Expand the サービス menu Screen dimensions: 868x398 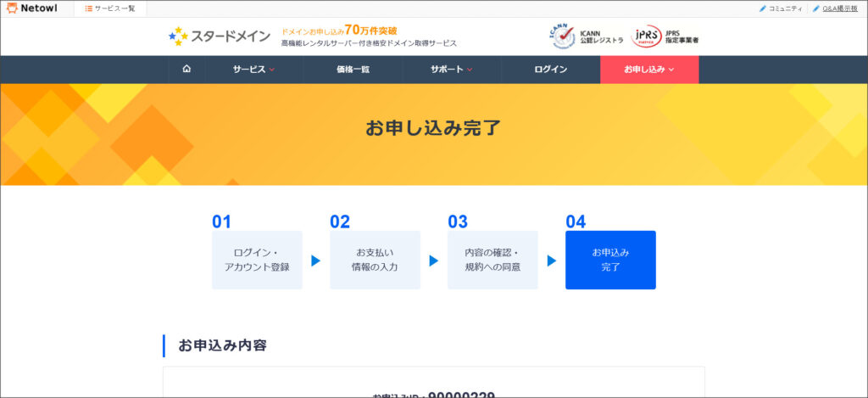tap(254, 70)
